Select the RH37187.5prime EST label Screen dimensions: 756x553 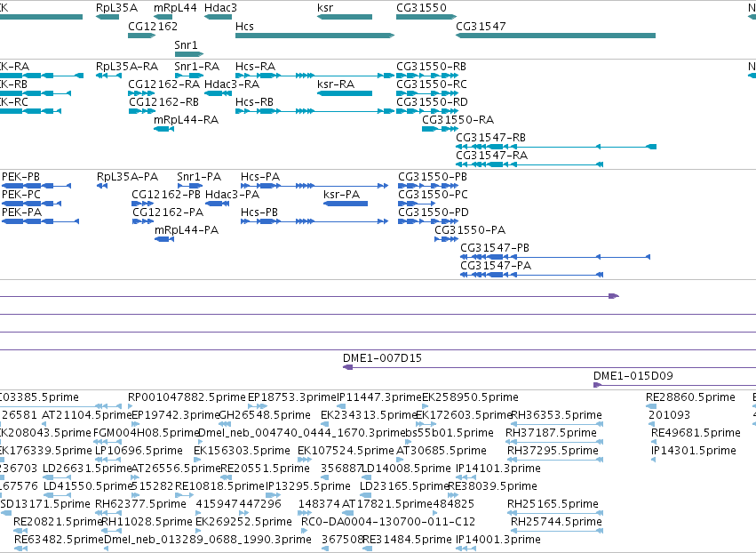point(551,433)
